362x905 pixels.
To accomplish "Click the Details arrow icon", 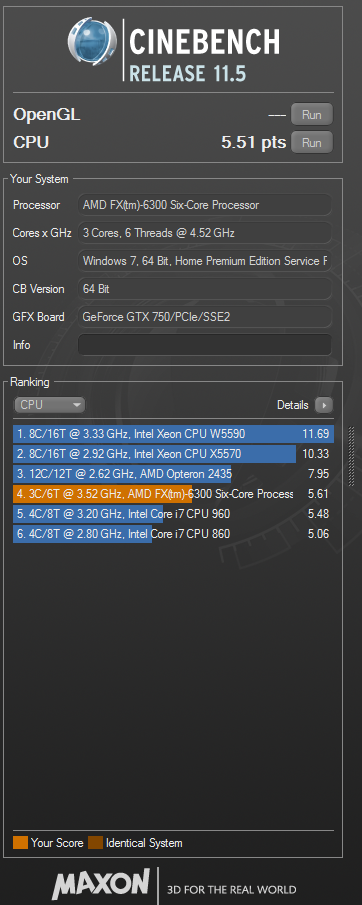I will 324,405.
